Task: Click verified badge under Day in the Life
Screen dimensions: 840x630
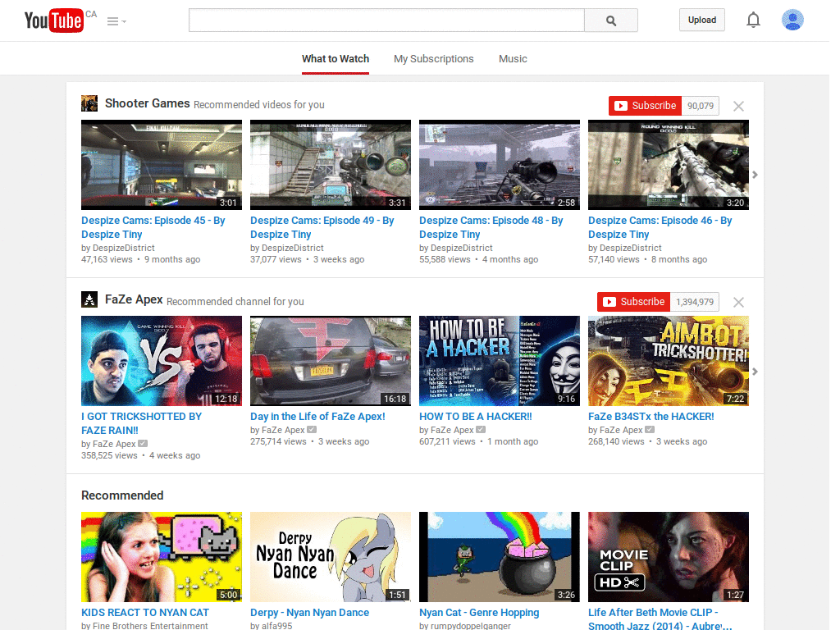Action: 312,430
